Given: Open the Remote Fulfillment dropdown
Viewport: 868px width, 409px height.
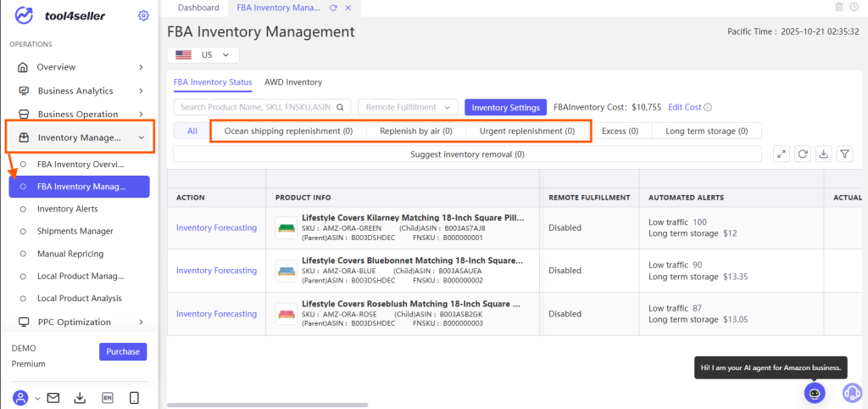Looking at the screenshot, I should click(x=408, y=107).
